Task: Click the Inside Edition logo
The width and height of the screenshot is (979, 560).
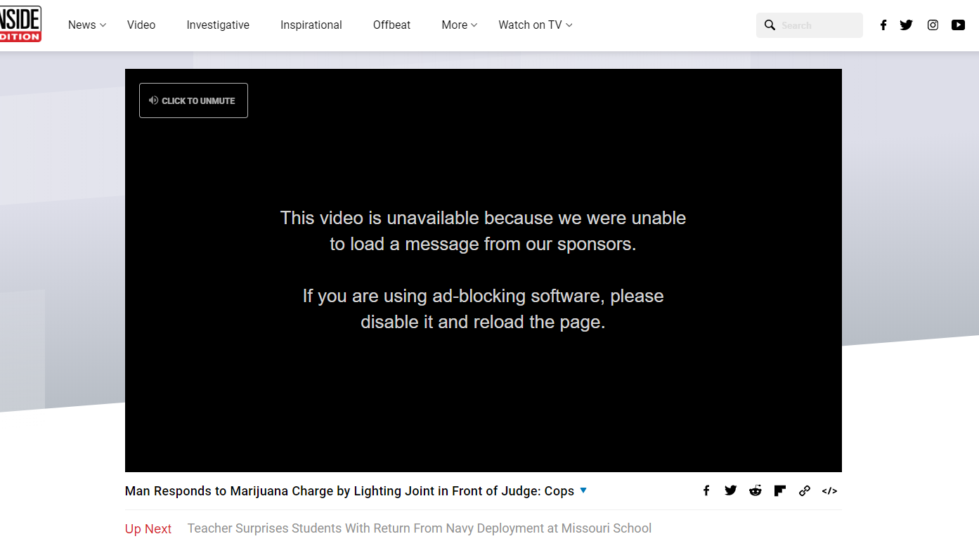Action: click(x=20, y=24)
